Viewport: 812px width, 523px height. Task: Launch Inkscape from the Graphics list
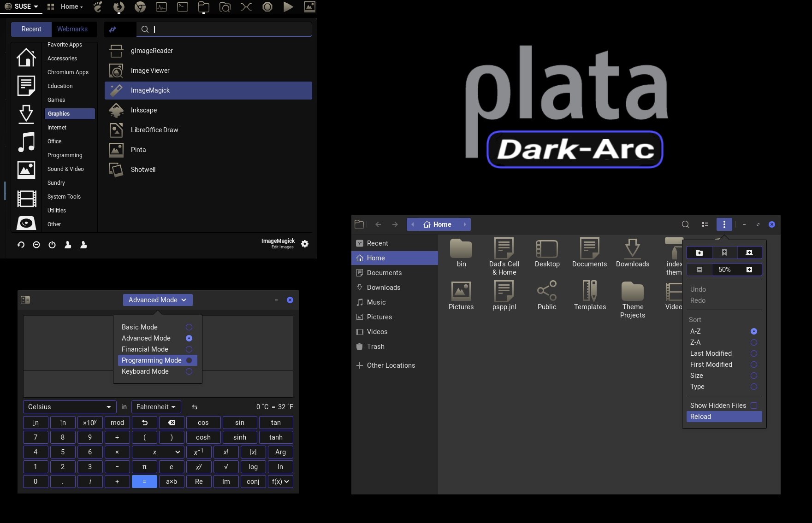click(116, 110)
